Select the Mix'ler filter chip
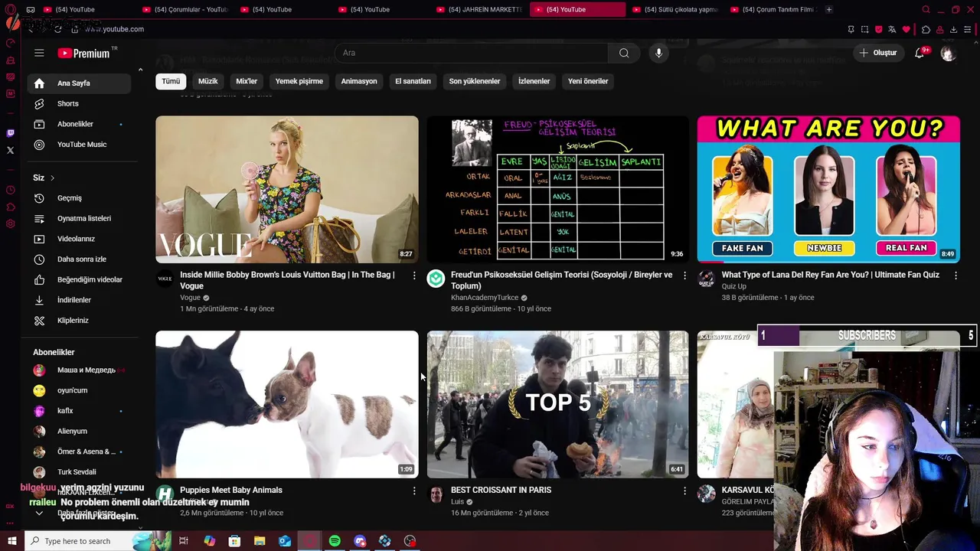980x551 pixels. point(247,81)
